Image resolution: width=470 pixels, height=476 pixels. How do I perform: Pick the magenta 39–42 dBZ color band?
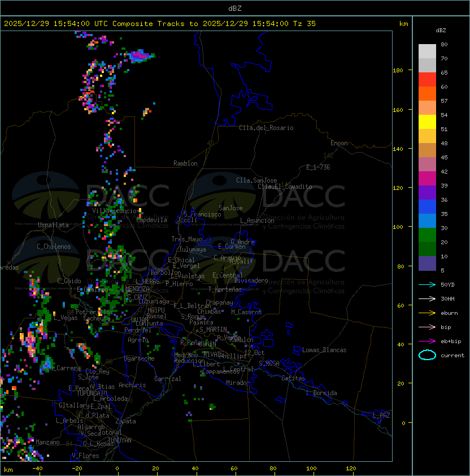427,179
